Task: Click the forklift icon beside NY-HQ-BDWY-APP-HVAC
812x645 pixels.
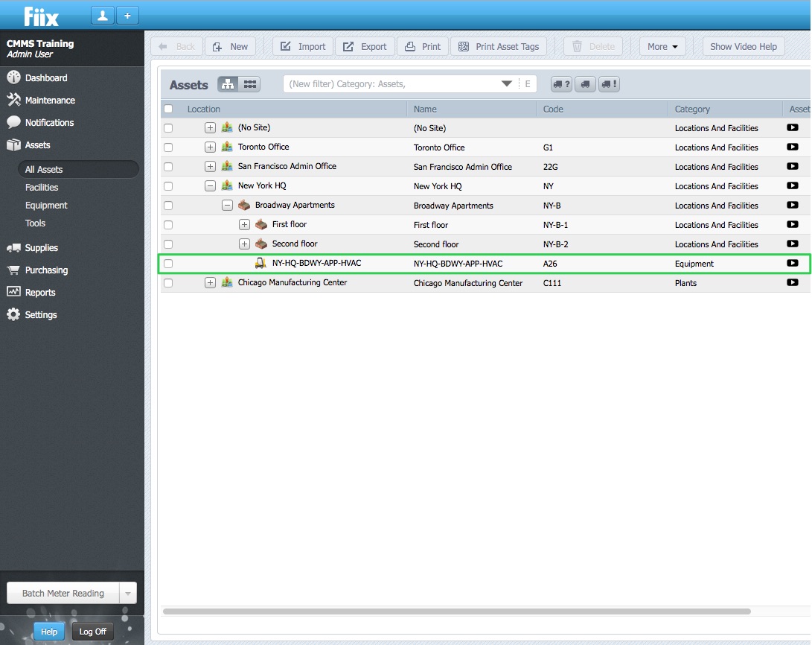Action: (260, 263)
